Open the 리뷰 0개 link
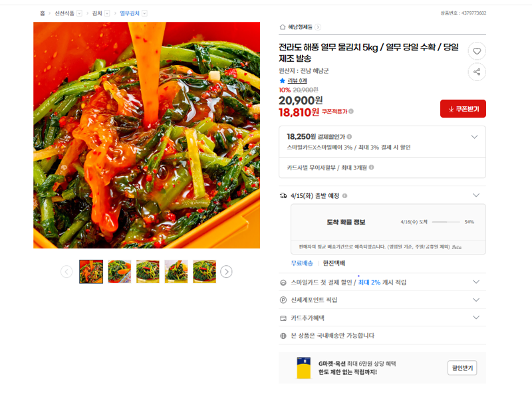This screenshot has width=532, height=408. pyautogui.click(x=297, y=80)
